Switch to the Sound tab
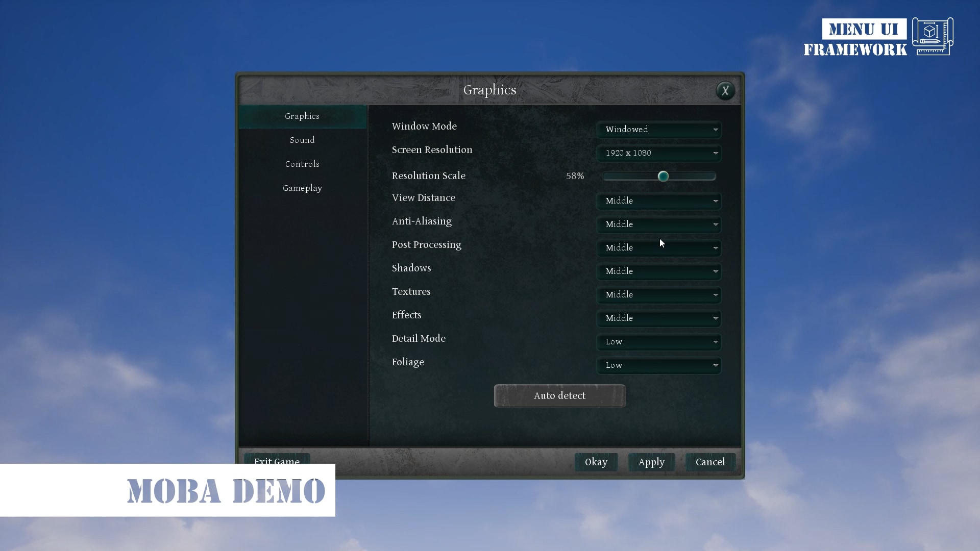This screenshot has height=551, width=980. click(302, 140)
